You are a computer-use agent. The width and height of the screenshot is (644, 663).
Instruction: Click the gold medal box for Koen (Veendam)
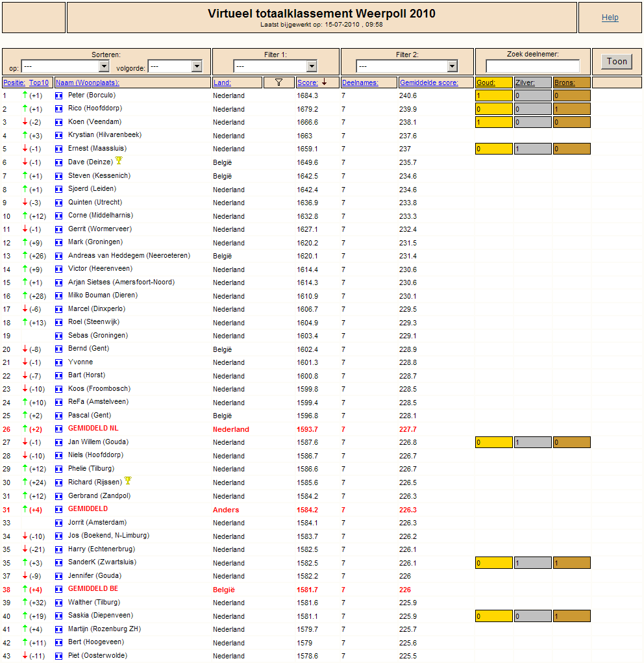coord(493,122)
